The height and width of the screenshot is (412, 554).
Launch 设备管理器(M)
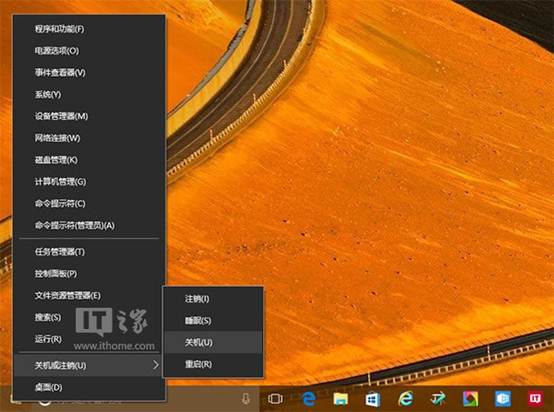point(89,116)
